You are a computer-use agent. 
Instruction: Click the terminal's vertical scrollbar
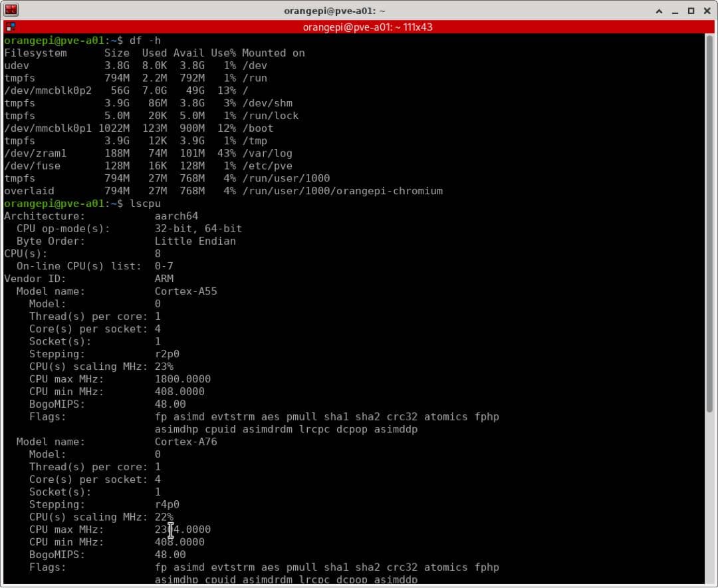point(709,266)
